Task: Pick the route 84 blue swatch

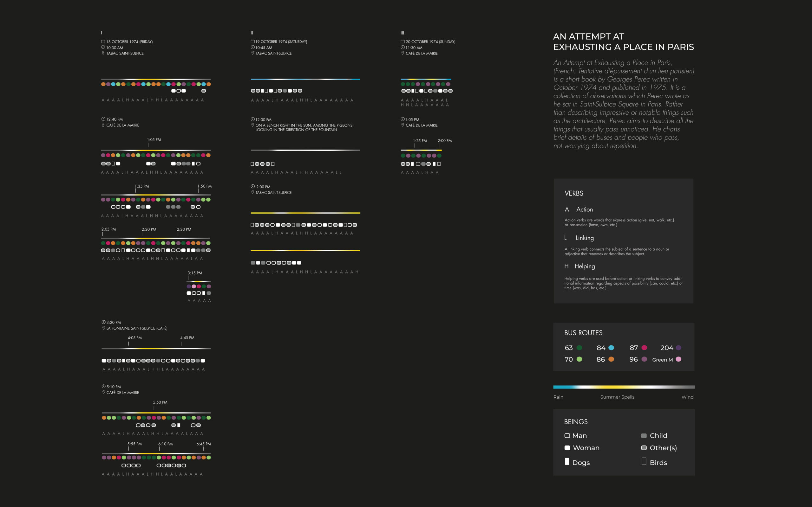Action: (611, 348)
